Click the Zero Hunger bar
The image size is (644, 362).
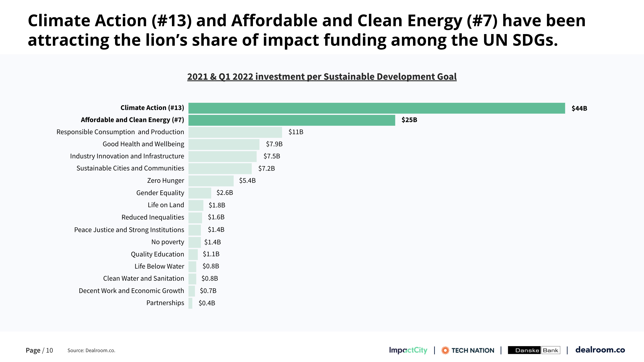point(211,181)
